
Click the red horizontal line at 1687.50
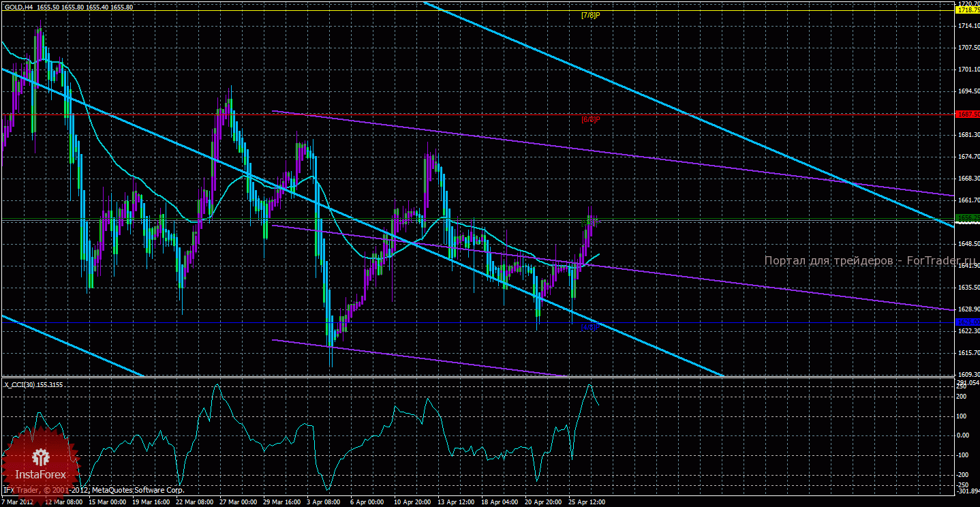coord(477,114)
